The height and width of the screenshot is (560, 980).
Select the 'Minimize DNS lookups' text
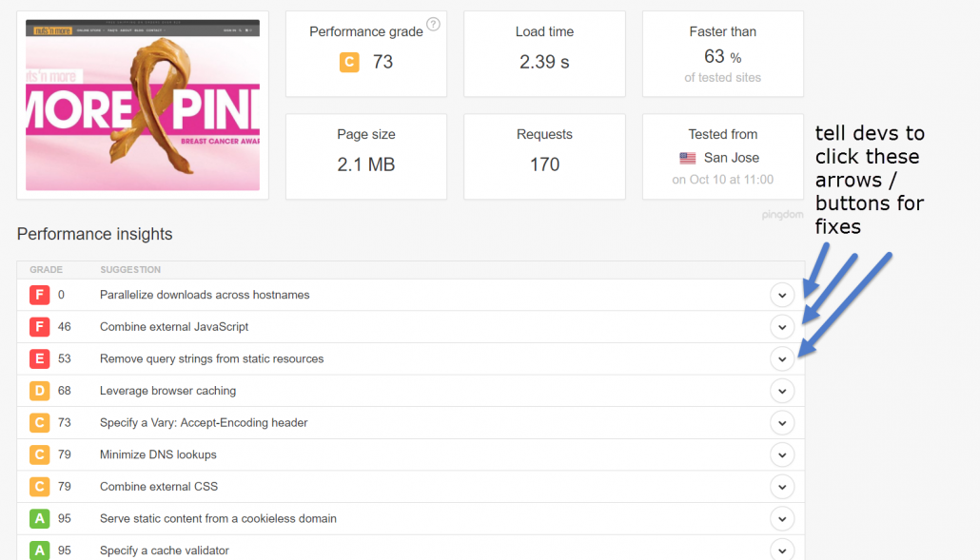pos(158,454)
